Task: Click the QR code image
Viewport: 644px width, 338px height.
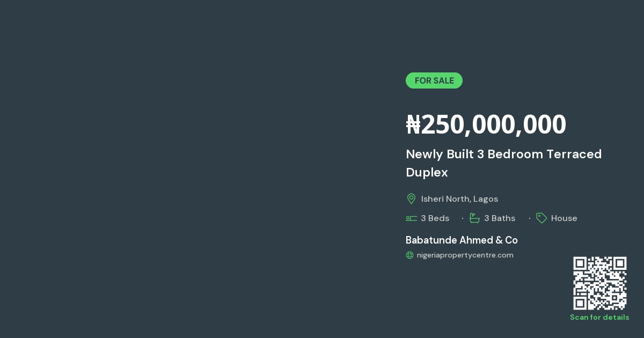Action: (x=600, y=283)
